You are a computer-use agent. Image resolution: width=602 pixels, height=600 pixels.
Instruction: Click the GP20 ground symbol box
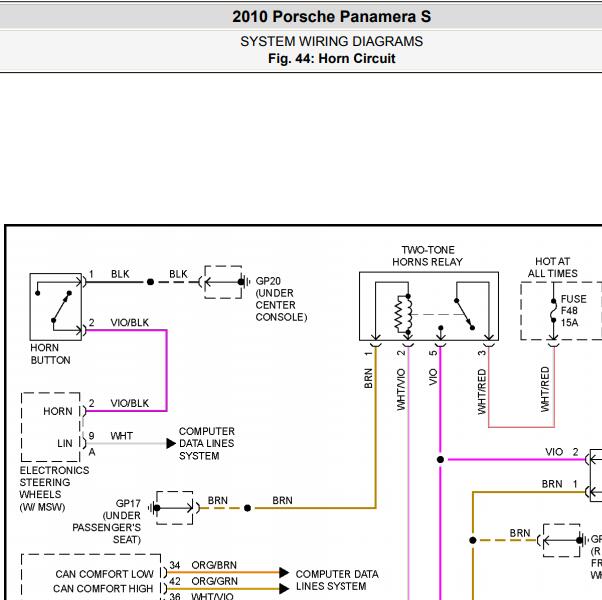tap(223, 282)
